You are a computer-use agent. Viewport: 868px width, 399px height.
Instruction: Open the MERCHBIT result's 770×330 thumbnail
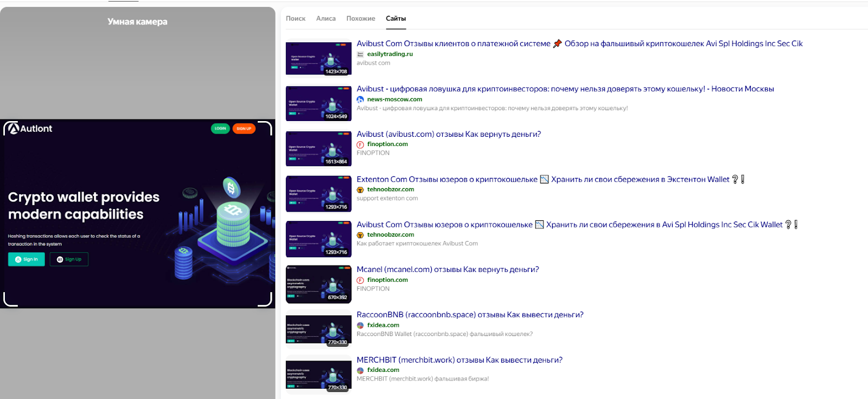[318, 375]
